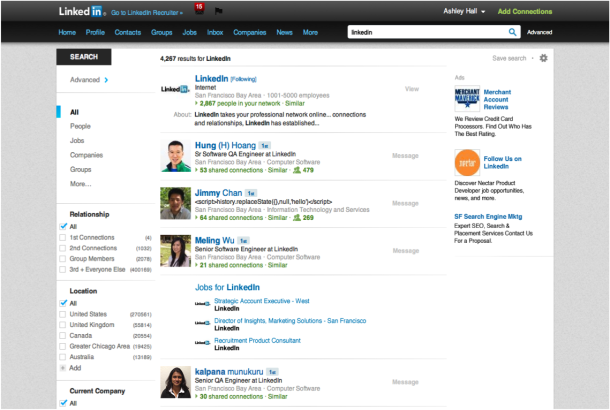Click logo beside Director of Insights job

202,323
